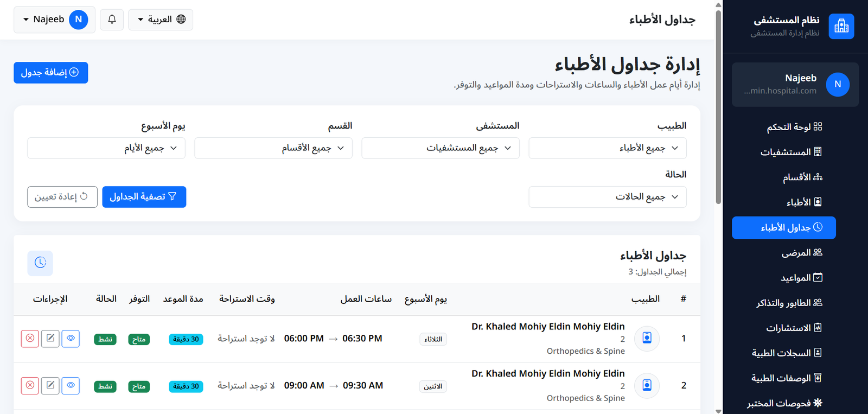Click Najeeb avatar in the sidebar
The width and height of the screenshot is (868, 414).
[838, 84]
